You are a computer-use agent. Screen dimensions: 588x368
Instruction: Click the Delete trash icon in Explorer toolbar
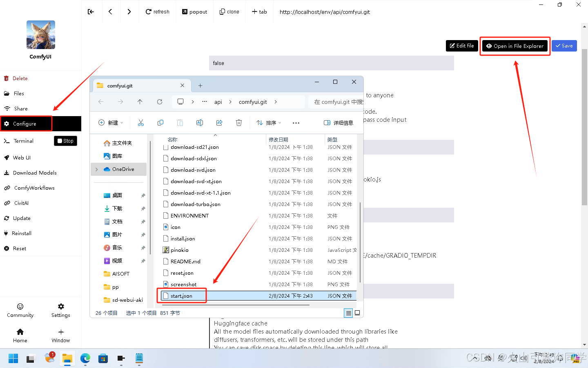239,123
